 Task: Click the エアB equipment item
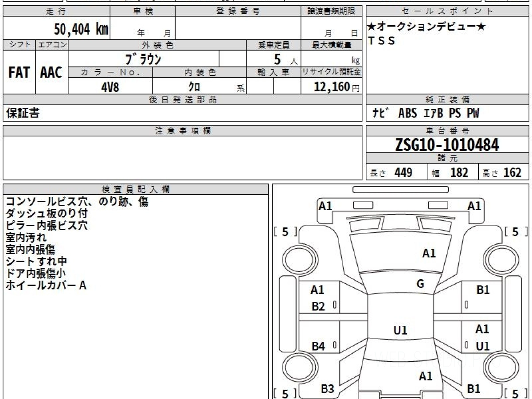coord(434,113)
